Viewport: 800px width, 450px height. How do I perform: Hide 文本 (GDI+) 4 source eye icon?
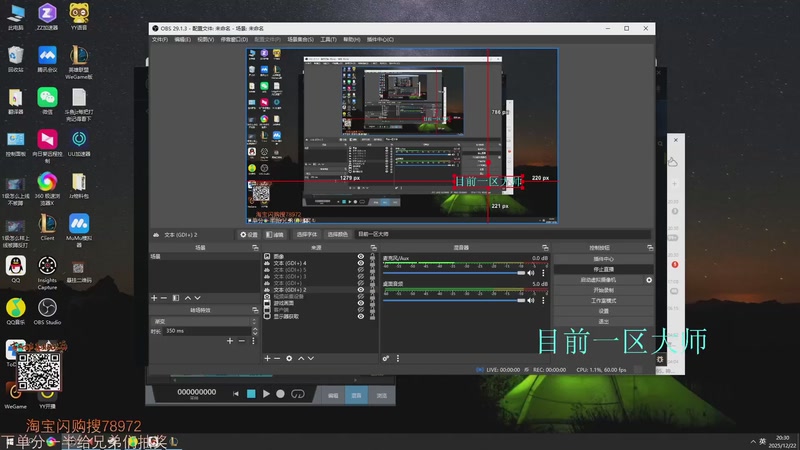361,263
